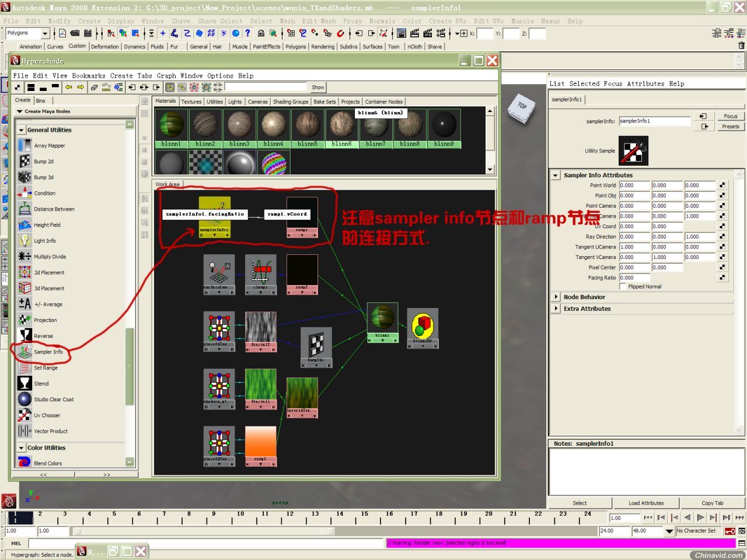Select the blinn9 material swatch
This screenshot has width=747, height=560.
(444, 128)
